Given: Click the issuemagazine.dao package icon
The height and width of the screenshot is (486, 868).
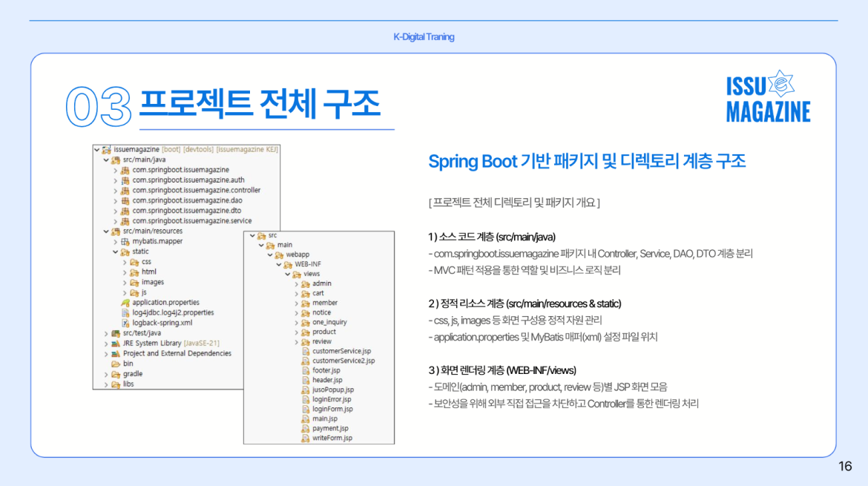Looking at the screenshot, I should pyautogui.click(x=125, y=201).
